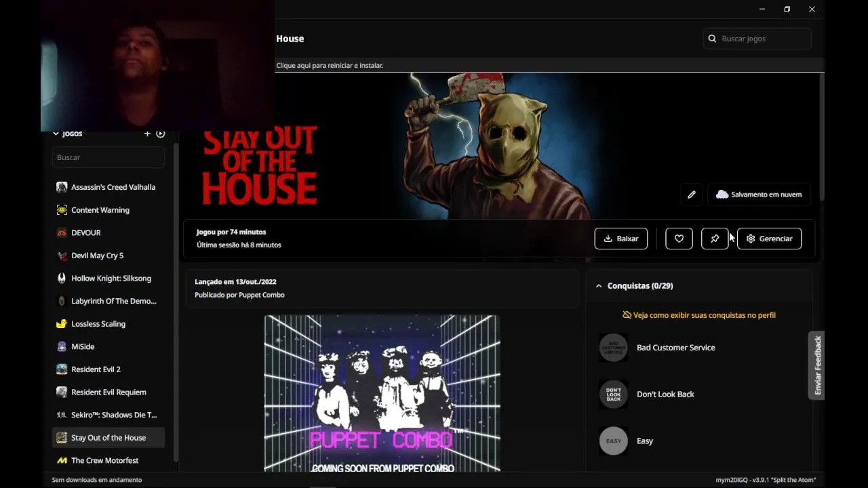Viewport: 868px width, 488px height.
Task: Choose the Hollow Knight: Silksong icon
Action: (62, 279)
